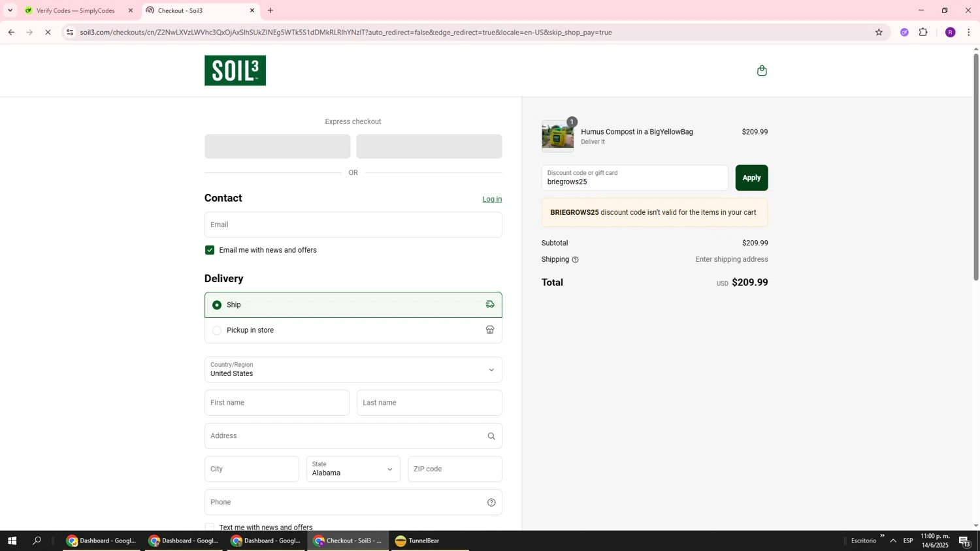Viewport: 980px width, 551px height.
Task: Open Windows taskbar search
Action: click(x=37, y=541)
